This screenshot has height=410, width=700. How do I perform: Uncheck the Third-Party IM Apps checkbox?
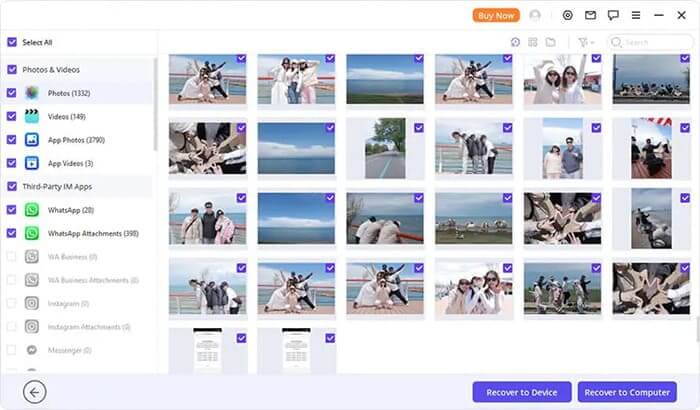tap(12, 186)
